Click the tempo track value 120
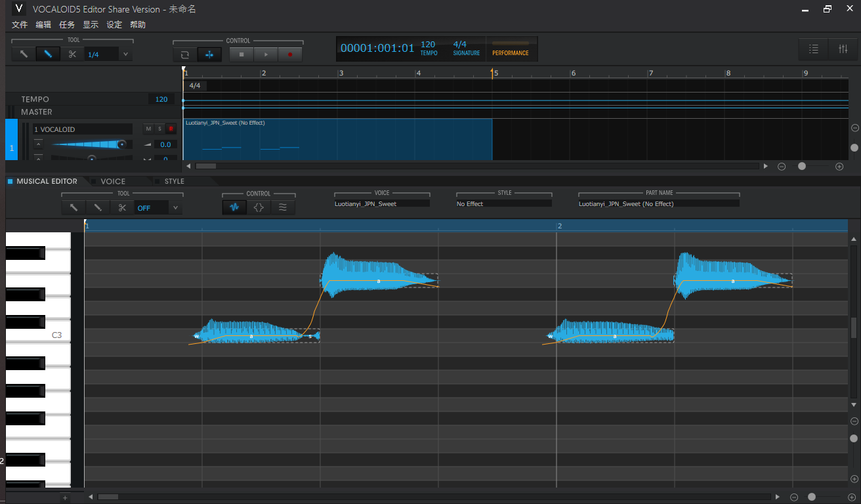 click(161, 99)
